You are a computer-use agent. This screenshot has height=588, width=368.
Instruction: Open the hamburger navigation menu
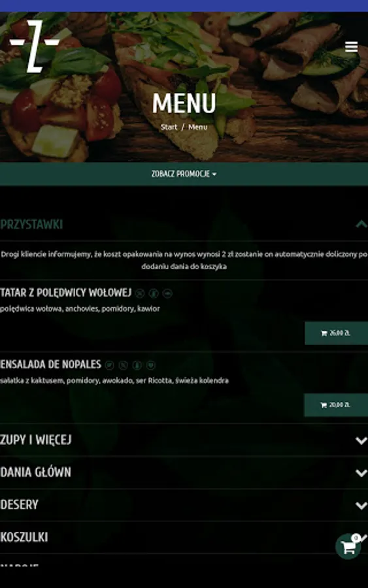[351, 47]
